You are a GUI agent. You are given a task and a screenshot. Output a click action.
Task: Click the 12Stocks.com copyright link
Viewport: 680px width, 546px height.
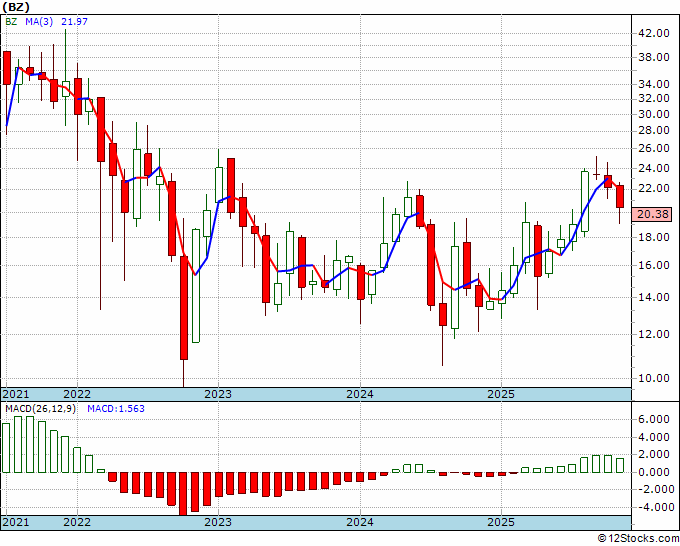[638, 538]
